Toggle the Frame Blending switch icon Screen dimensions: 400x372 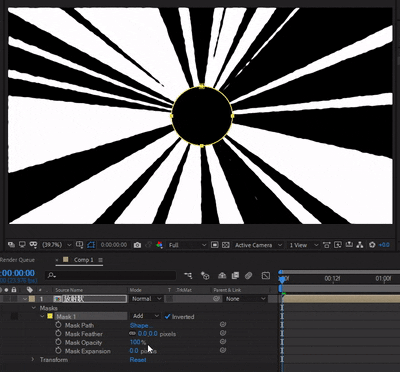pyautogui.click(x=235, y=275)
